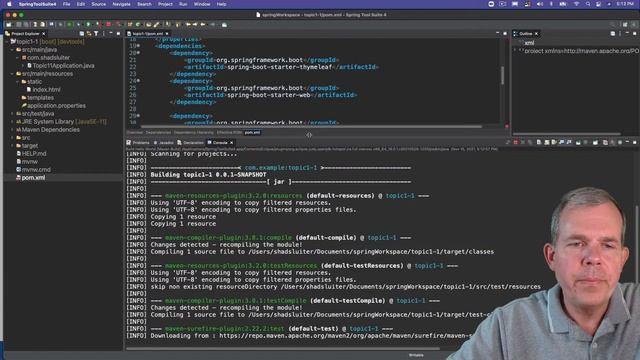This screenshot has width=640, height=360.
Task: Switch to the Overview editor tab
Action: click(135, 133)
